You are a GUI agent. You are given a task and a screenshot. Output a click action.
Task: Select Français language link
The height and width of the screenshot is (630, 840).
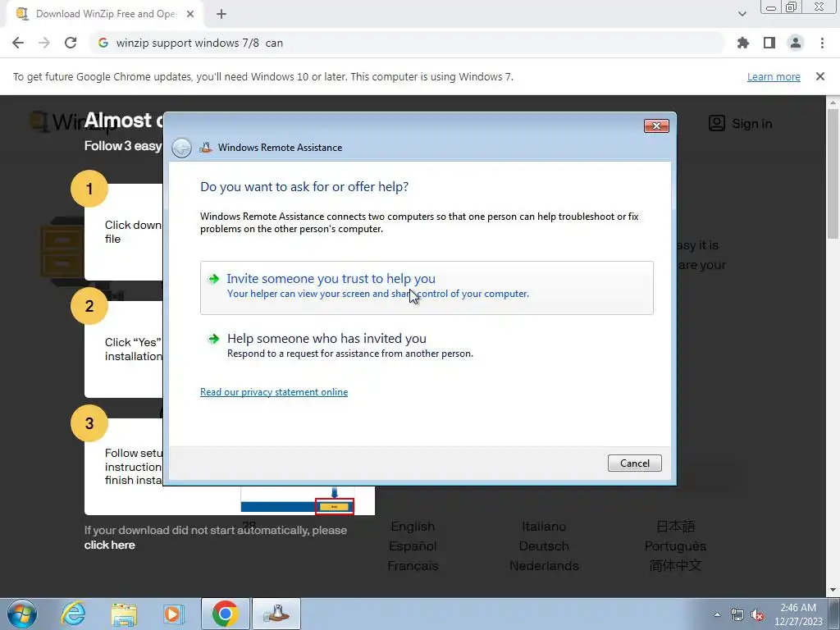tap(413, 566)
